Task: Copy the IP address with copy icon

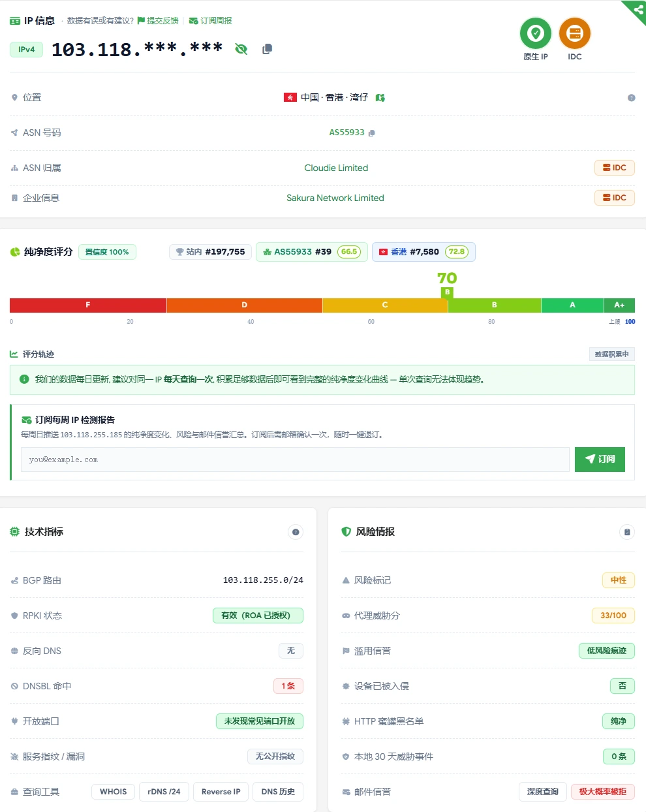Action: click(267, 49)
